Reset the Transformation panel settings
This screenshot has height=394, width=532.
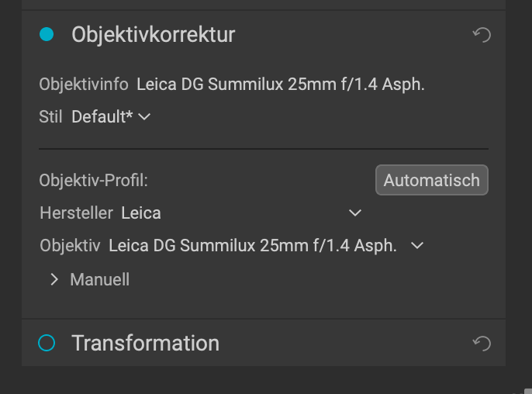[x=482, y=343]
